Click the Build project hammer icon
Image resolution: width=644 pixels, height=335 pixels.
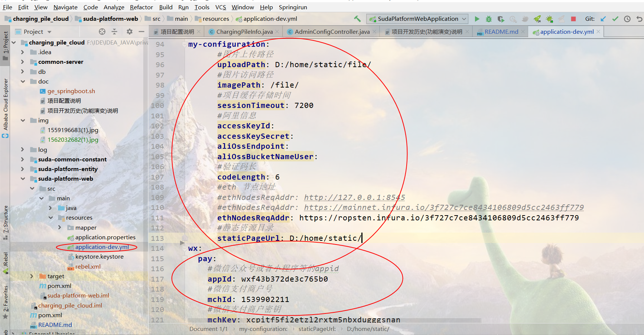click(x=357, y=19)
